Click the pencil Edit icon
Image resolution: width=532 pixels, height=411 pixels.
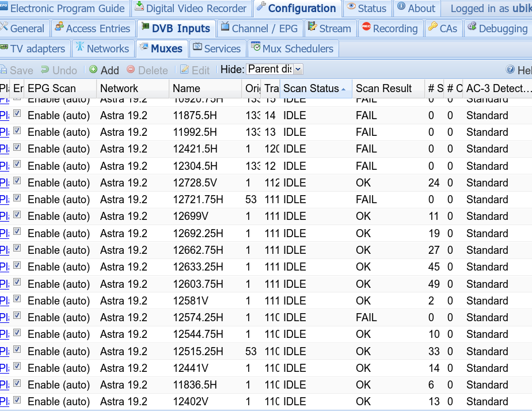184,70
